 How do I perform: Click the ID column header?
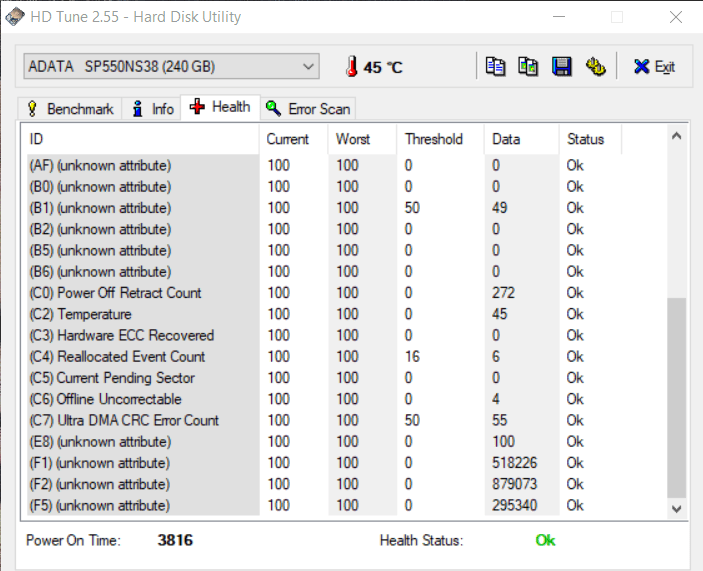click(x=142, y=139)
